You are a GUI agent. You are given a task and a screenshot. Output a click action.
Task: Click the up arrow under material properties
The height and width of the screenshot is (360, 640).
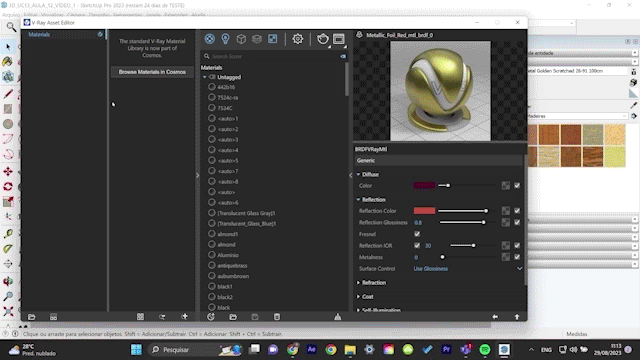pos(517,317)
